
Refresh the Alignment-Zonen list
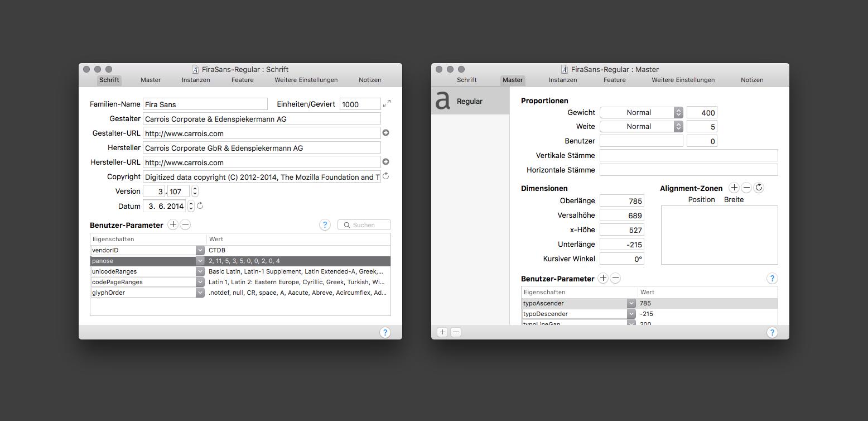[759, 188]
